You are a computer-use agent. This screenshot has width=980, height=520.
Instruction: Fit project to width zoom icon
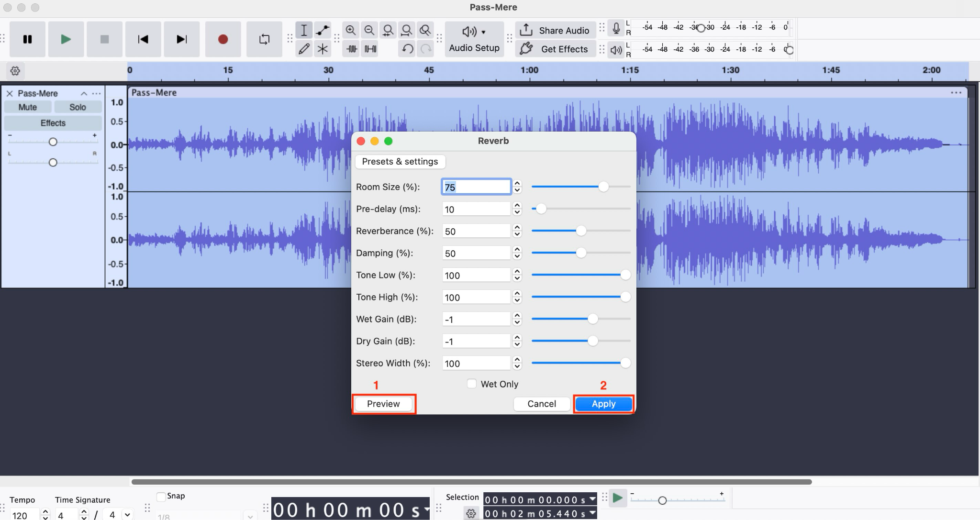407,30
